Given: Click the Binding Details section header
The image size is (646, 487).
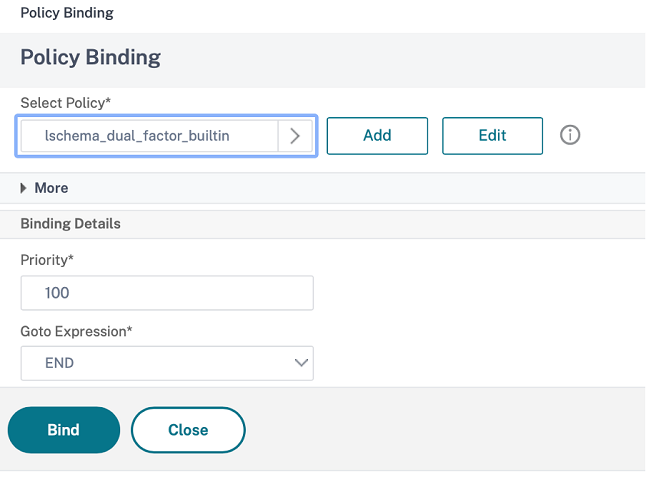Looking at the screenshot, I should [71, 224].
